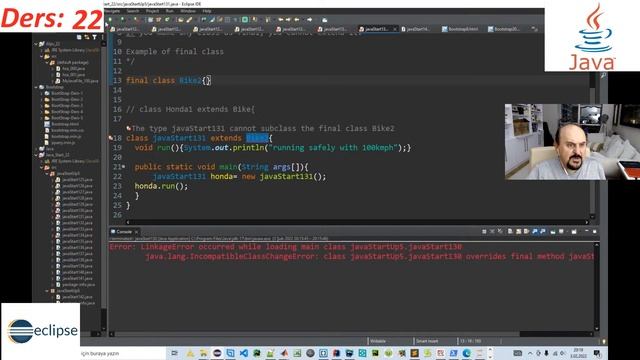Click the Smart Insert status entry
640x360 pixels.
(x=427, y=341)
